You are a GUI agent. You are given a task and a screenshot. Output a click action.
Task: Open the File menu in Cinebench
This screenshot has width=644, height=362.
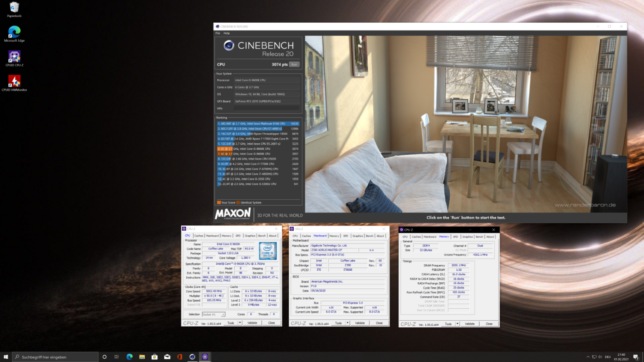pos(218,33)
